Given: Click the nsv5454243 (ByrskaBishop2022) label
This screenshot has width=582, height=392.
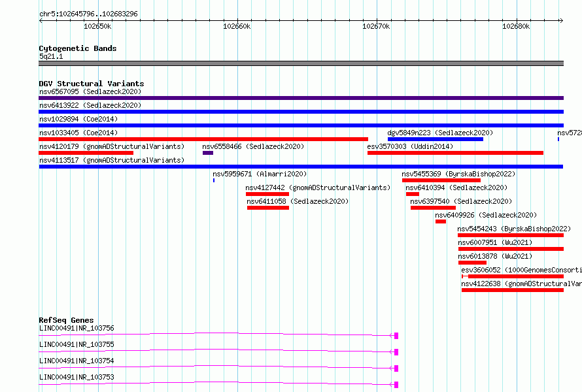Looking at the screenshot, I should 514,229.
